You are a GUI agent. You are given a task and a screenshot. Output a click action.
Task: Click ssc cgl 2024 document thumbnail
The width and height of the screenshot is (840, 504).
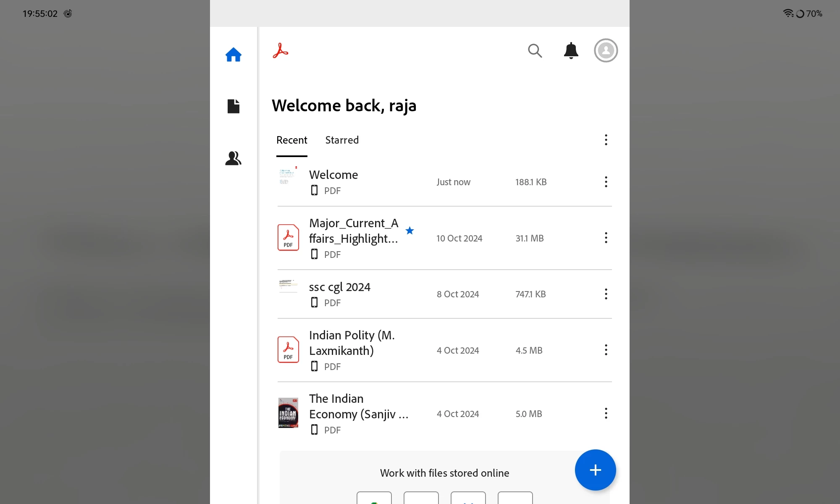tap(288, 286)
